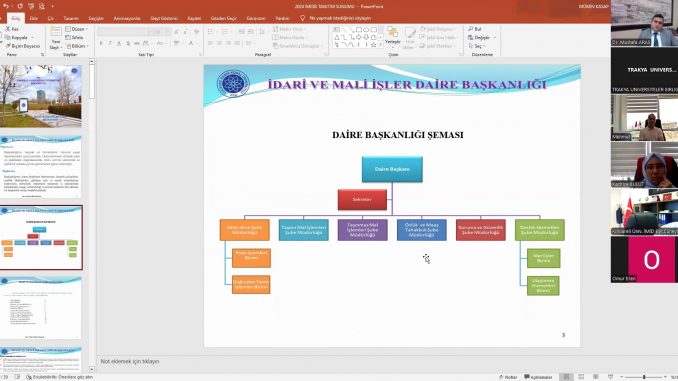
Task: Open the Gözden Geçir (Review) ribbon tab
Action: click(x=224, y=18)
